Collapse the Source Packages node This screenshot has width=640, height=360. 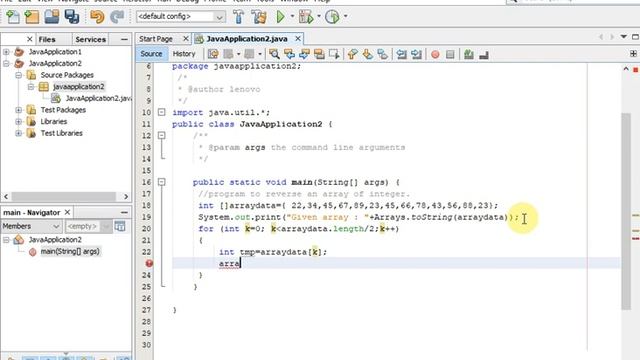pos(18,75)
